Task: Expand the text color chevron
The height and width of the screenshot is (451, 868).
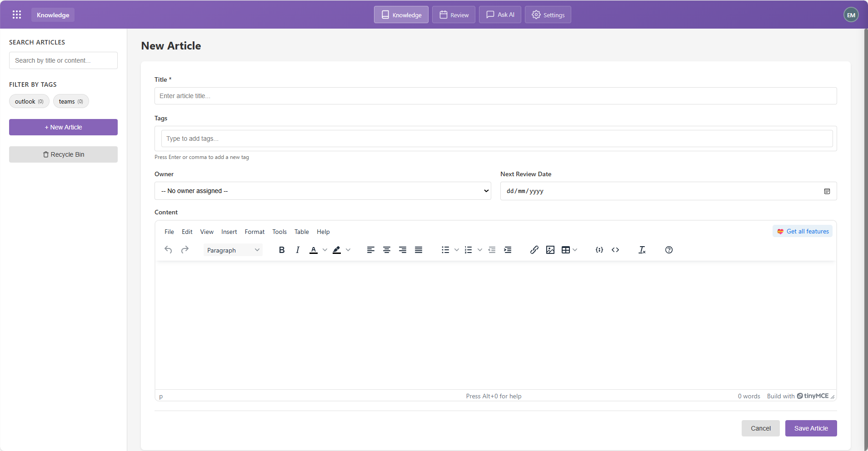Action: click(x=325, y=250)
